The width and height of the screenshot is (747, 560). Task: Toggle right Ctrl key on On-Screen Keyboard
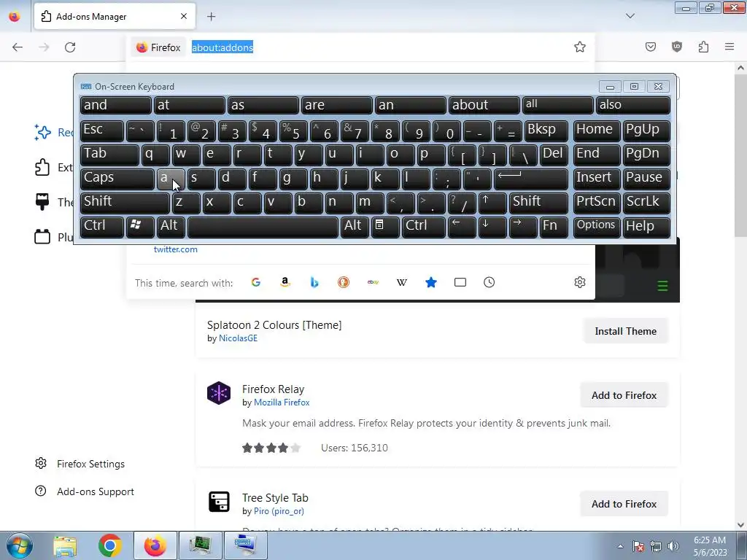click(x=424, y=226)
